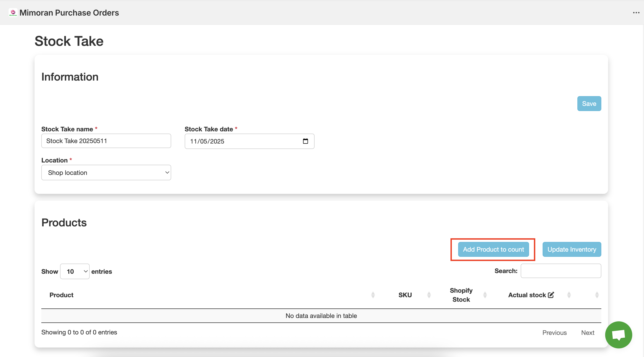The image size is (644, 357).
Task: Go to Previous page of table
Action: 554,333
